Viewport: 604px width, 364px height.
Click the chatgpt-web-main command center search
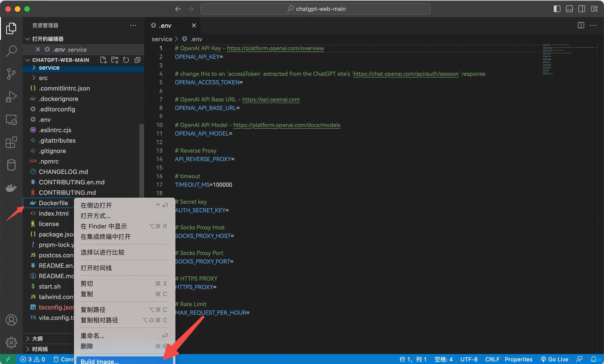tap(316, 9)
